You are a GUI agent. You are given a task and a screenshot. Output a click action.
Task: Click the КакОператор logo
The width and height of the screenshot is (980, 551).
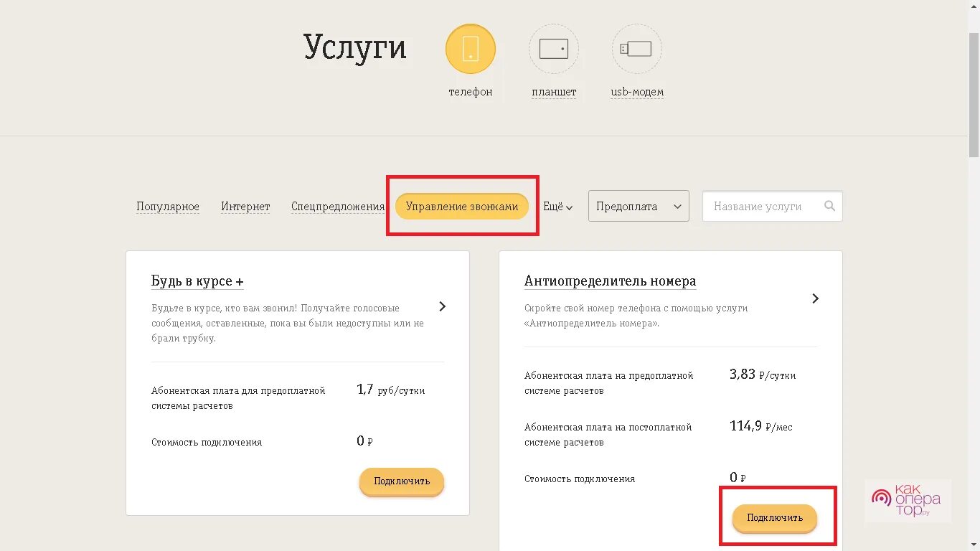coord(908,500)
